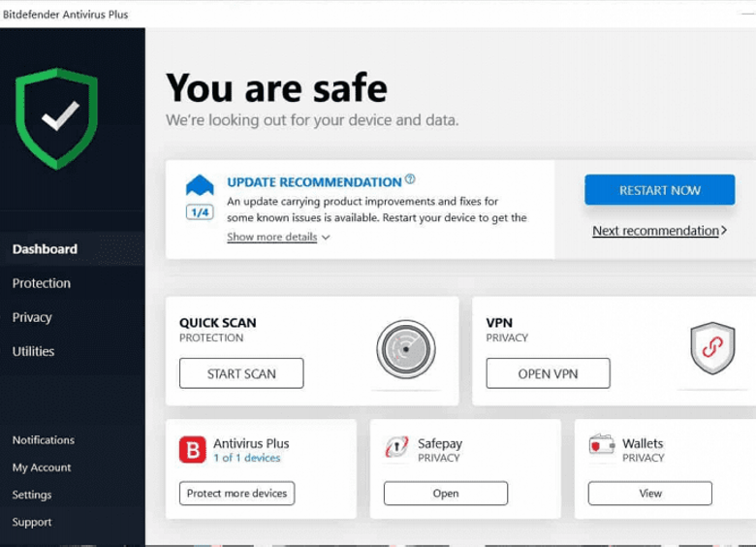
Task: Click the Safepay icon
Action: point(396,447)
